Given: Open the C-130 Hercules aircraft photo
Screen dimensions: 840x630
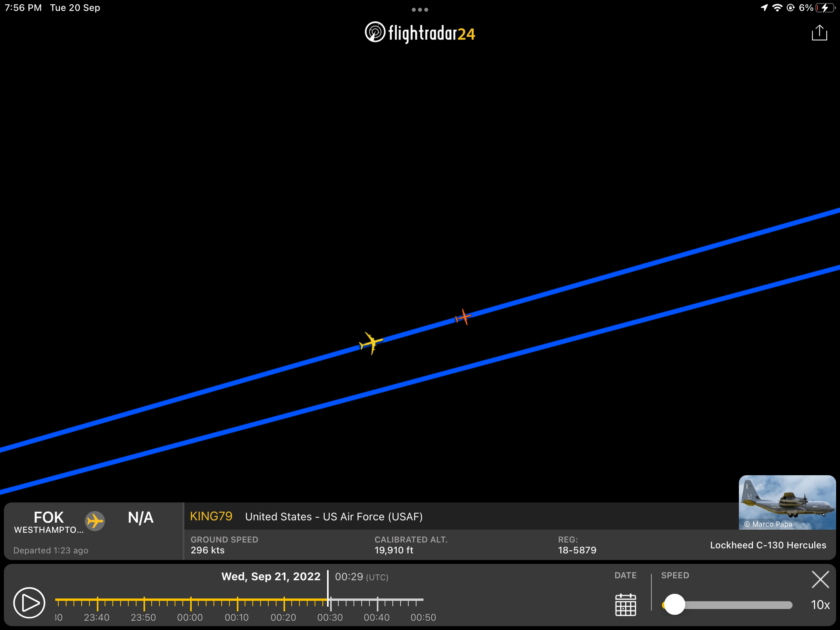Looking at the screenshot, I should pos(787,502).
